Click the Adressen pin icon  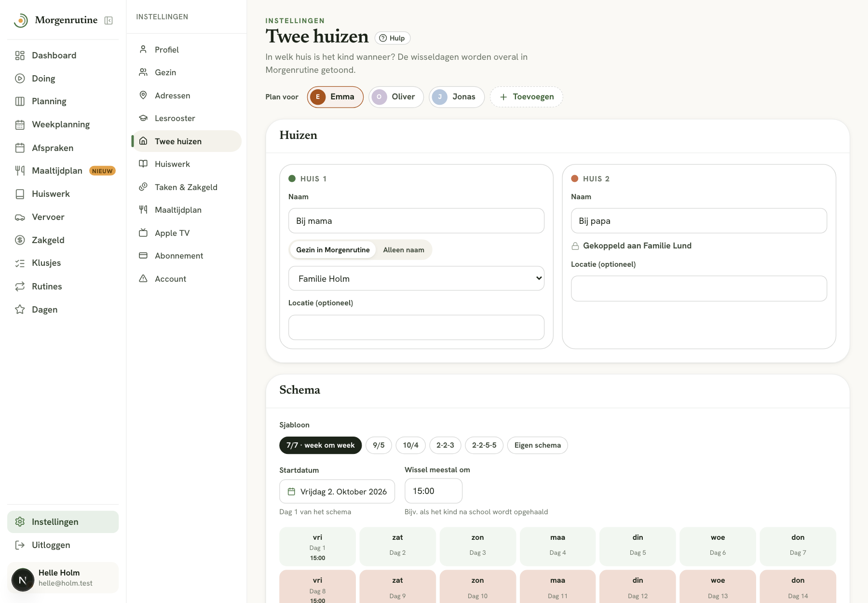point(143,95)
